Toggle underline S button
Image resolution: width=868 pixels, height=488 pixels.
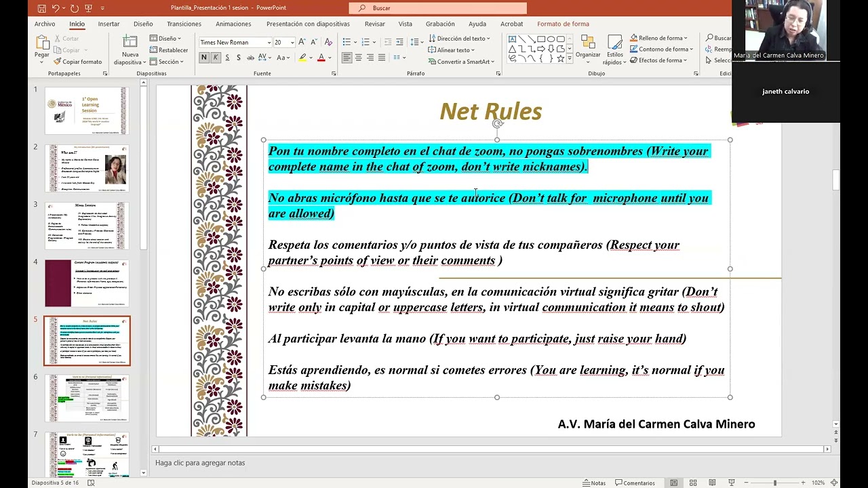point(227,58)
